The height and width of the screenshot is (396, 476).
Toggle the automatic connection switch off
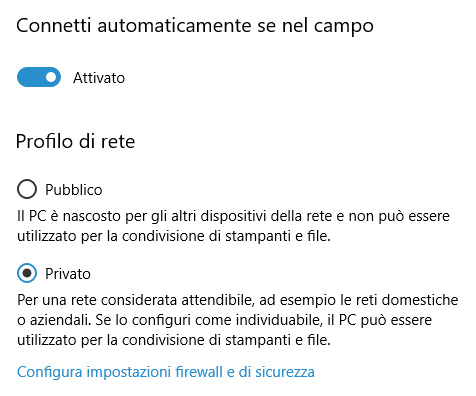pos(39,77)
